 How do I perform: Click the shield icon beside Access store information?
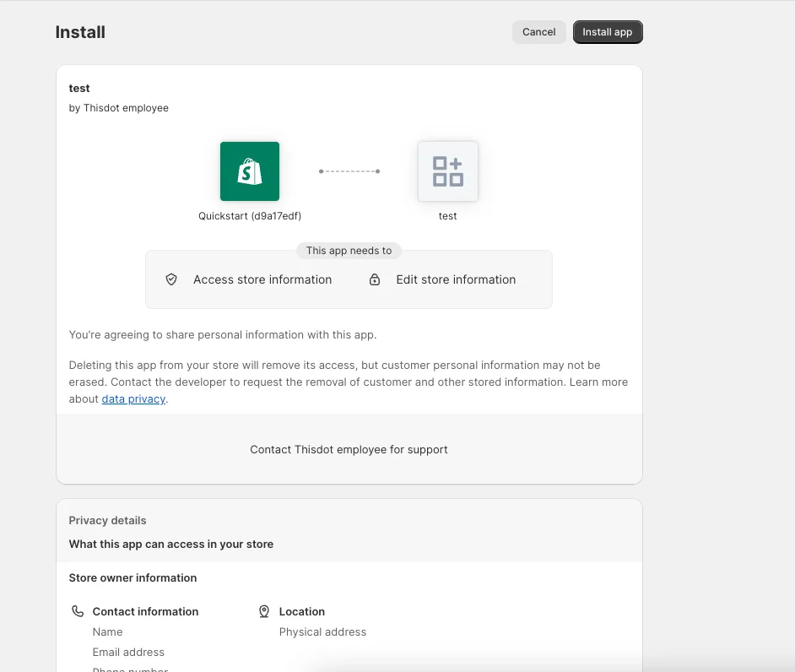click(171, 279)
